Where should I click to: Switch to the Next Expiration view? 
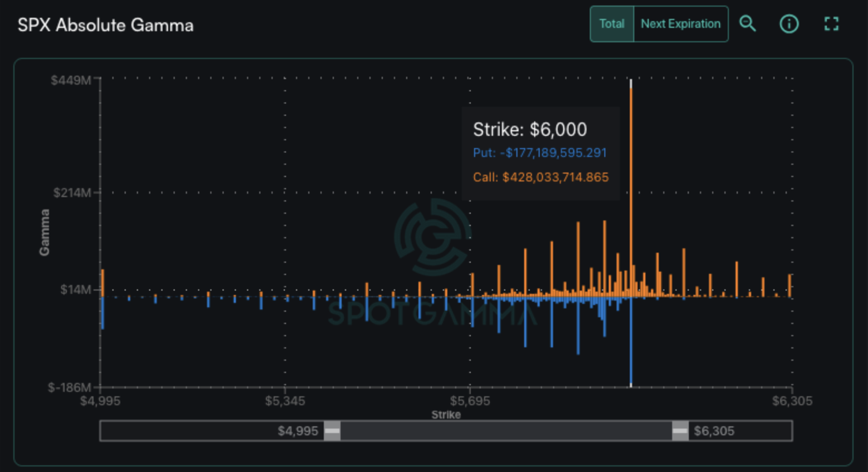click(x=680, y=24)
